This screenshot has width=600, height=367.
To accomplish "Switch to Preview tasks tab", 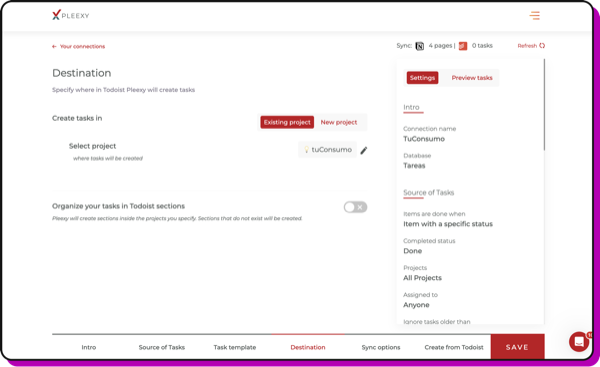I will click(x=472, y=78).
